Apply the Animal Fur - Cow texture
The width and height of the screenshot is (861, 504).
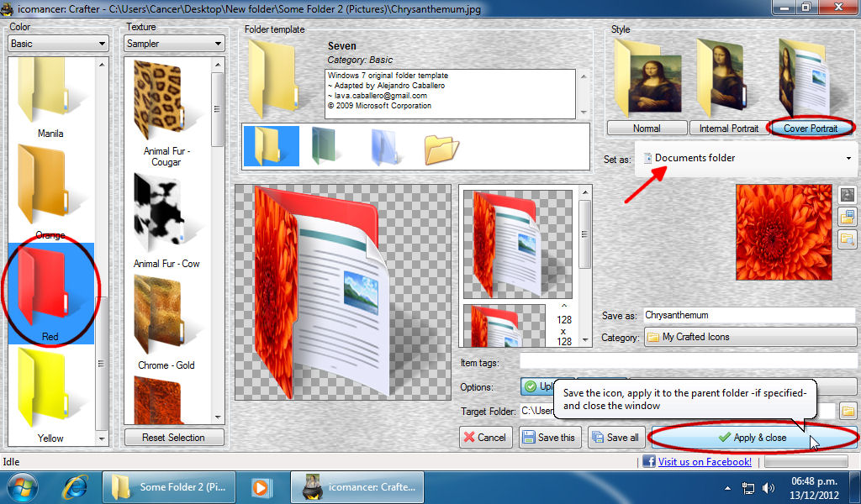[166, 220]
